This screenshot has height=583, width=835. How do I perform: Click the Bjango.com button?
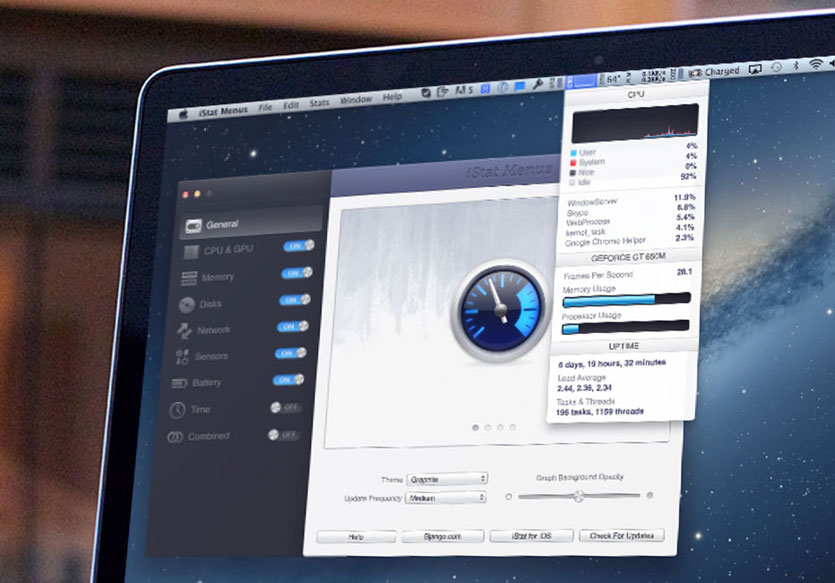(x=443, y=536)
